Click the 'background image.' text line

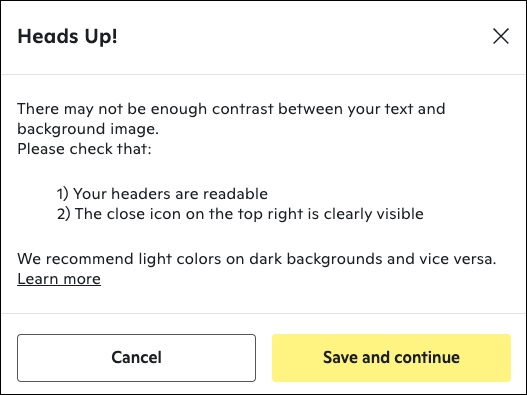pyautogui.click(x=88, y=129)
